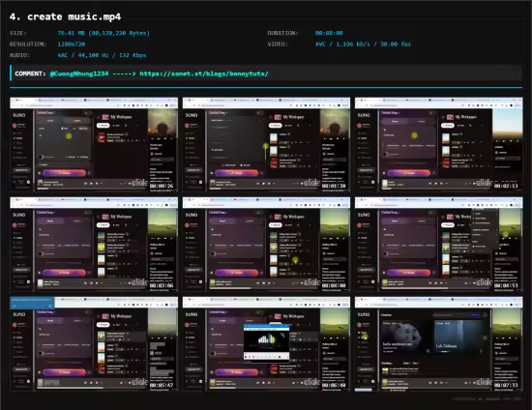Image resolution: width=532 pixels, height=410 pixels.
Task: Click the previous-track icon in the 00:03:06 frame's player
Action: tap(85, 283)
